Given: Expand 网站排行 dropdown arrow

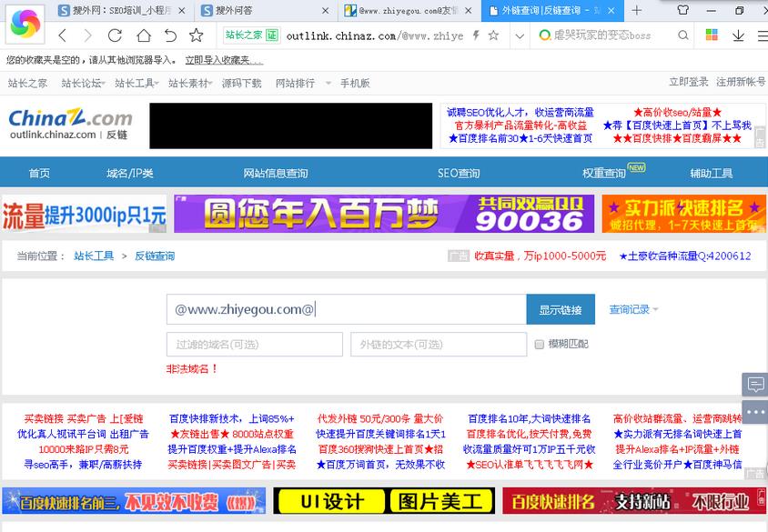Looking at the screenshot, I should [x=328, y=83].
